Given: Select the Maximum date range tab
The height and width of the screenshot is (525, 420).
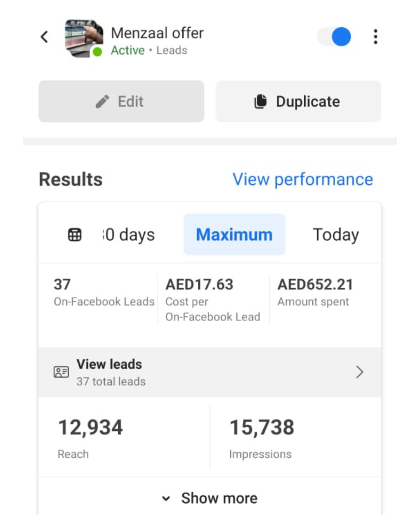Looking at the screenshot, I should pyautogui.click(x=234, y=235).
